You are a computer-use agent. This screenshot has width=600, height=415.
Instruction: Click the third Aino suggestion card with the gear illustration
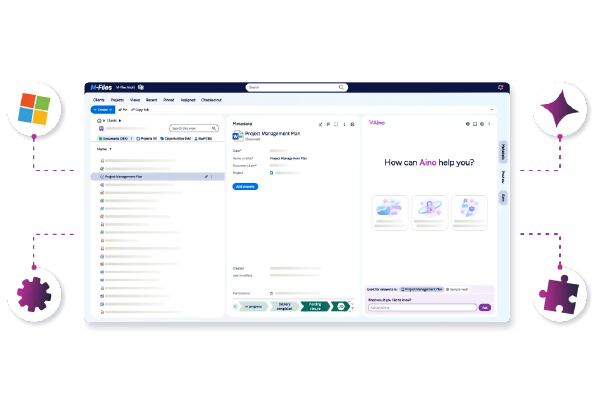pos(470,213)
